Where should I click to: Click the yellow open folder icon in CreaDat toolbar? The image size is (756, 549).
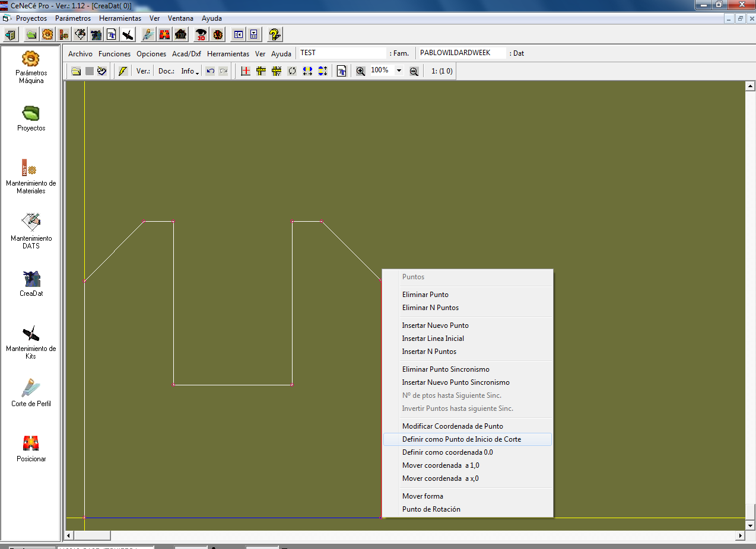click(76, 71)
